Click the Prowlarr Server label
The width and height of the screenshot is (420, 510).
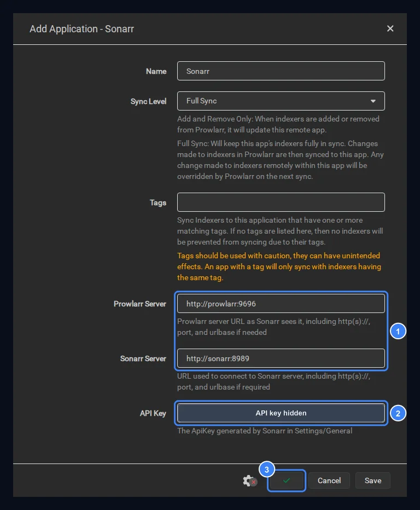coord(140,304)
